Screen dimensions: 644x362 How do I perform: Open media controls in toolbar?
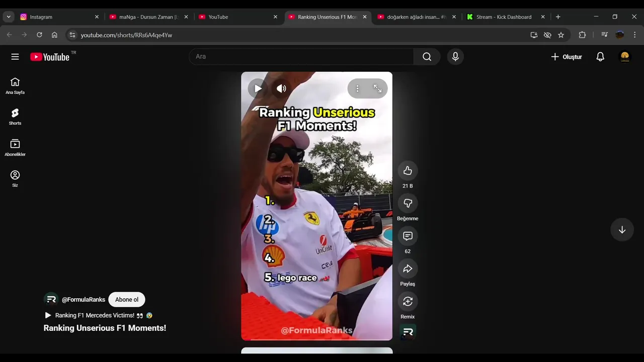coord(605,35)
